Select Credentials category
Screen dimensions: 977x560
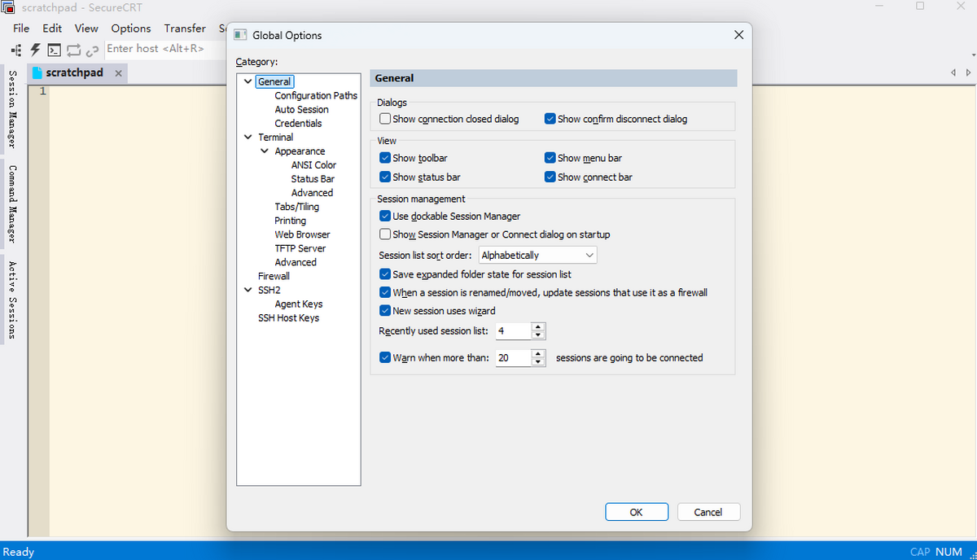tap(298, 123)
